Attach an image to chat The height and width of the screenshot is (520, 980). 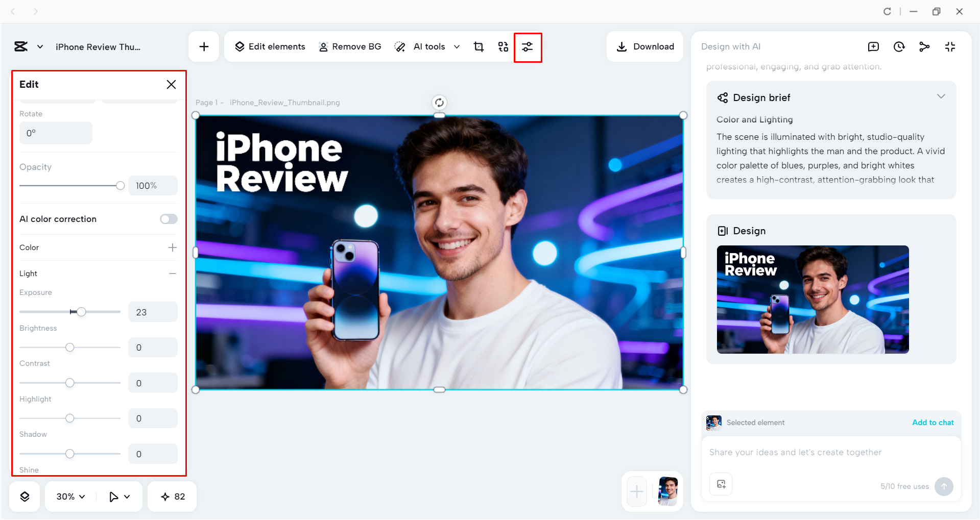[721, 484]
